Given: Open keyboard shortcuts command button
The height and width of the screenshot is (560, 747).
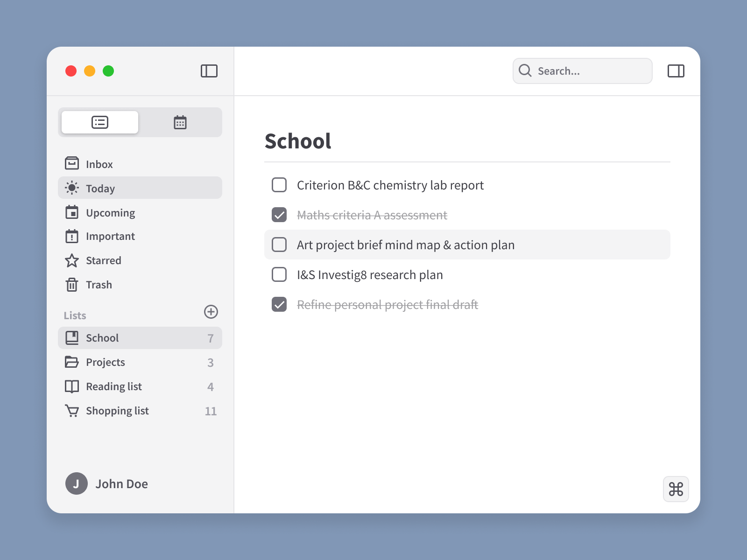Looking at the screenshot, I should 676,489.
